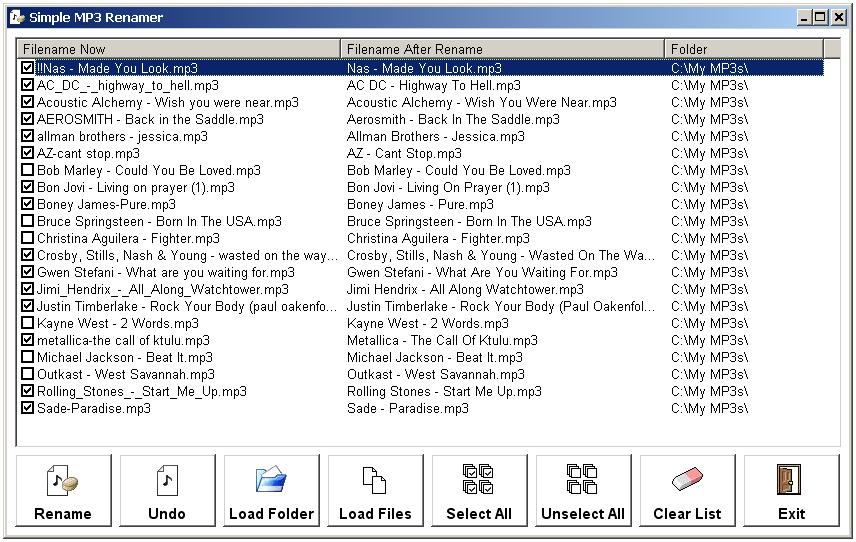Sort by Filename After Rename column
The image size is (856, 542).
[502, 49]
